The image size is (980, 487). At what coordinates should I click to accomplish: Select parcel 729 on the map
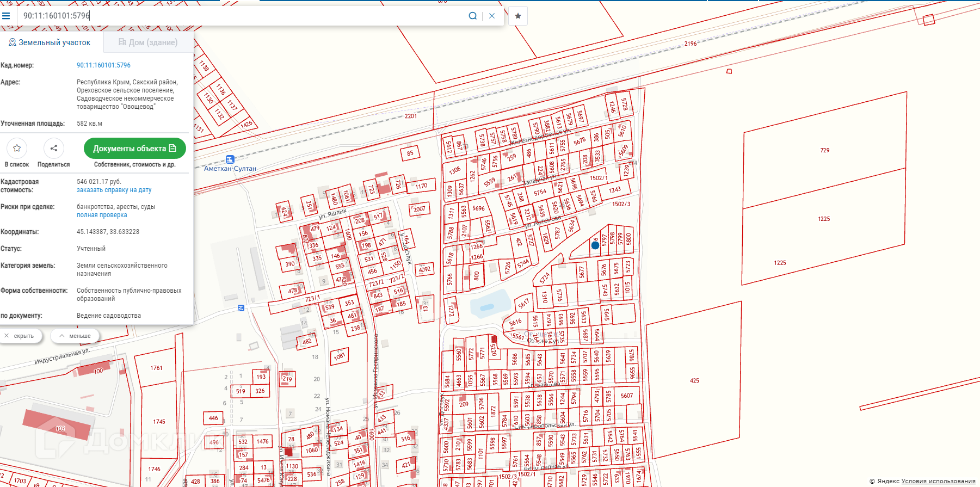(x=824, y=150)
